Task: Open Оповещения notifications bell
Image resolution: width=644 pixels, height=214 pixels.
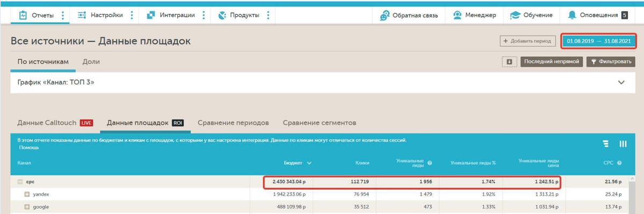Action: click(573, 15)
